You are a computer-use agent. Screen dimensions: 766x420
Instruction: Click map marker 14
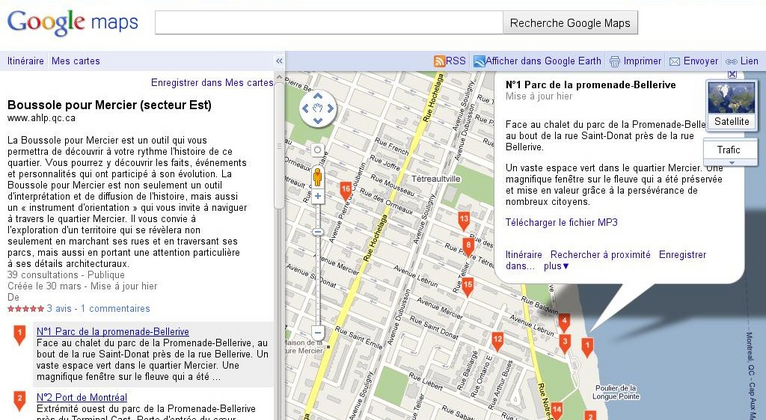point(556,410)
